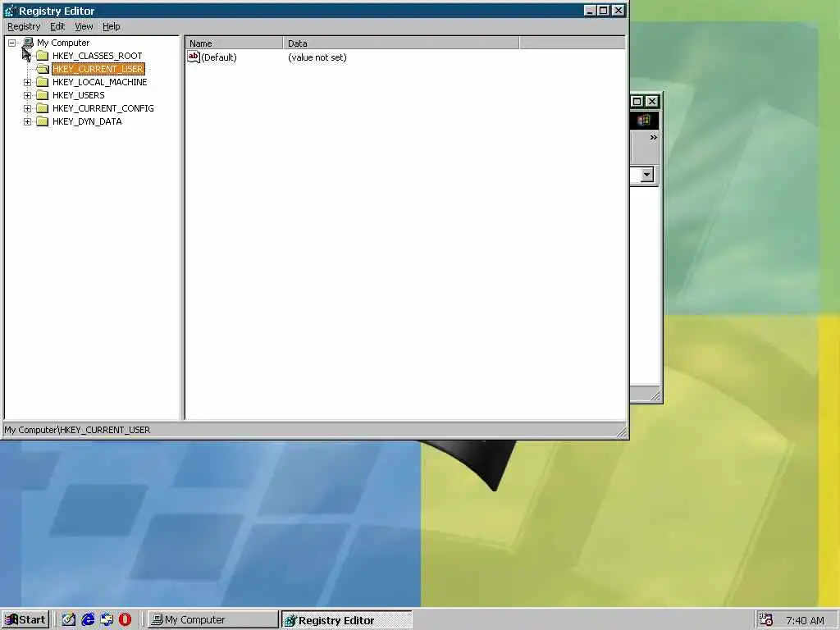Click the string value icon beside (Default)
This screenshot has height=630, width=840.
tap(194, 57)
